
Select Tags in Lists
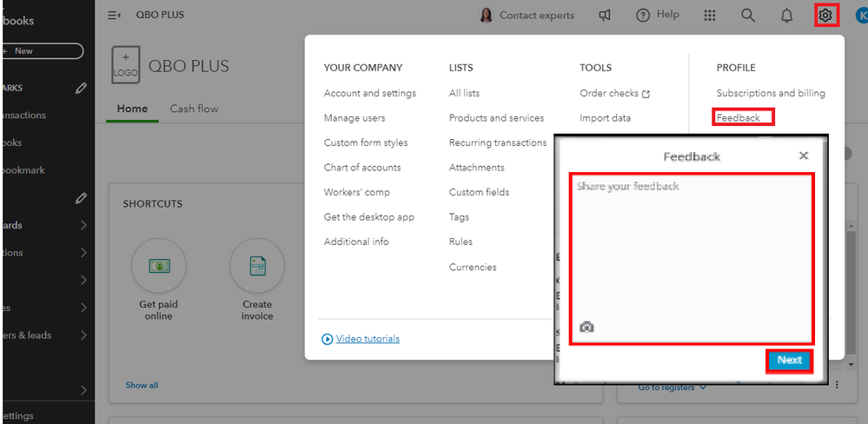click(x=459, y=217)
